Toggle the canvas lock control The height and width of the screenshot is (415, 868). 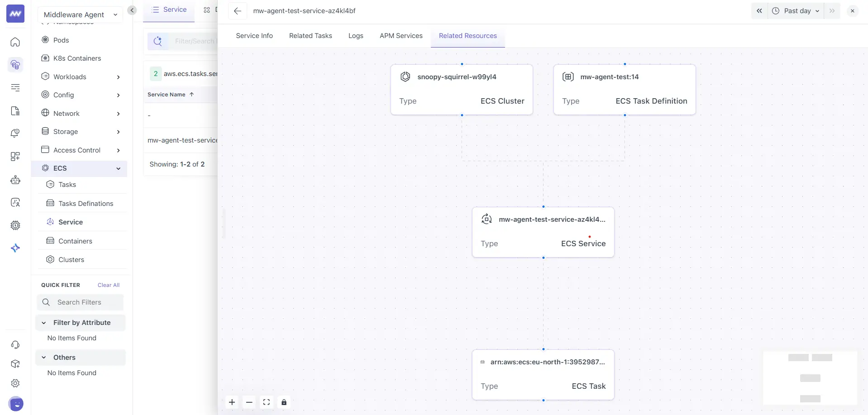coord(284,402)
